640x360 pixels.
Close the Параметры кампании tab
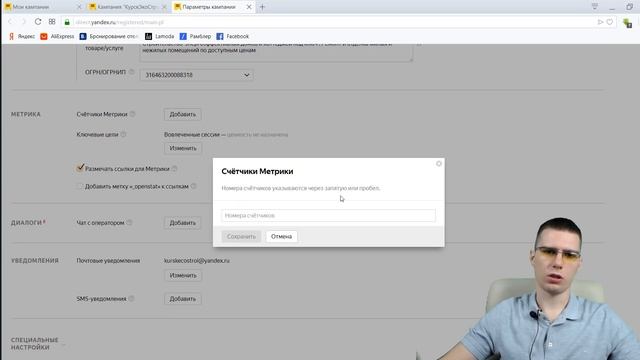pos(249,7)
